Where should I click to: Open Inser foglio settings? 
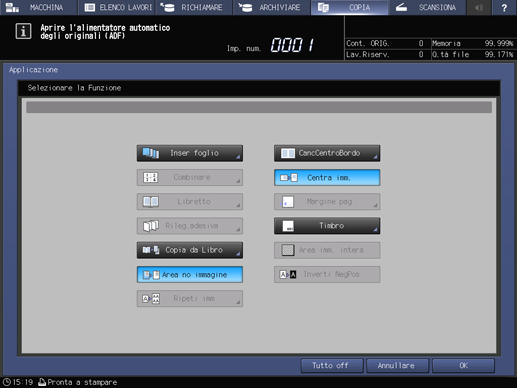pyautogui.click(x=190, y=153)
